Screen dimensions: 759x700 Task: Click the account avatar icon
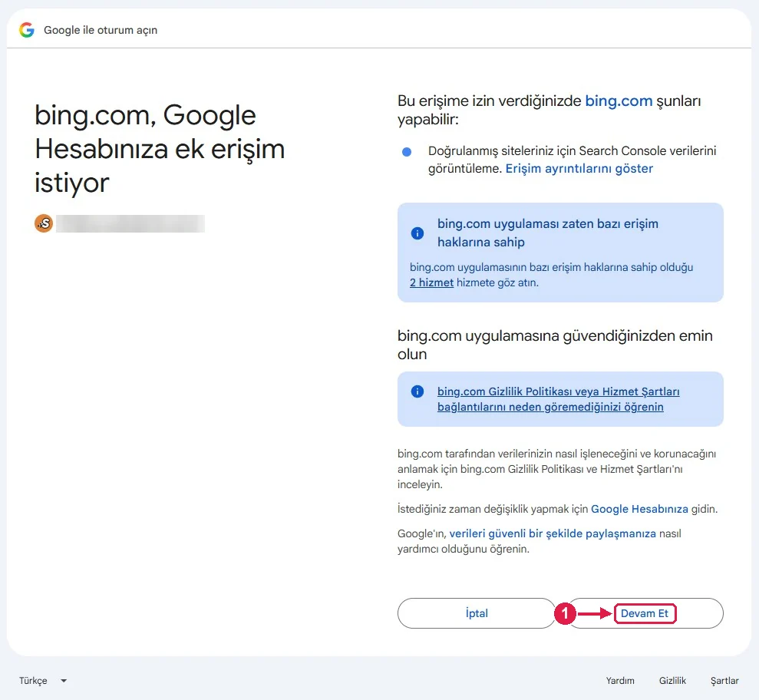[x=44, y=223]
